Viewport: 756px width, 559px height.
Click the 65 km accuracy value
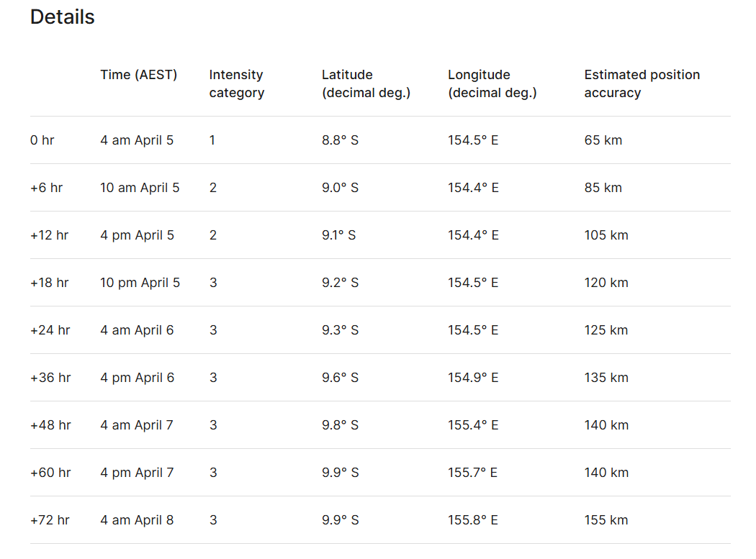(x=603, y=140)
